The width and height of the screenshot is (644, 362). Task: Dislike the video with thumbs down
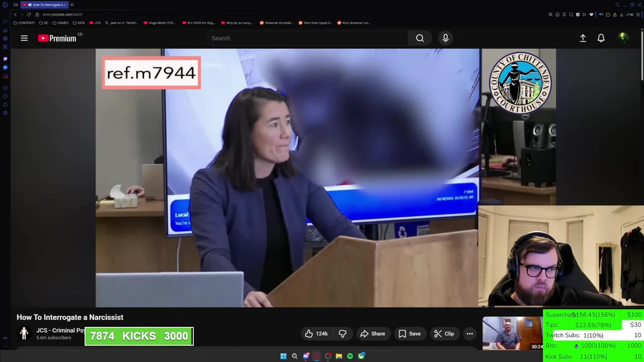point(343,334)
